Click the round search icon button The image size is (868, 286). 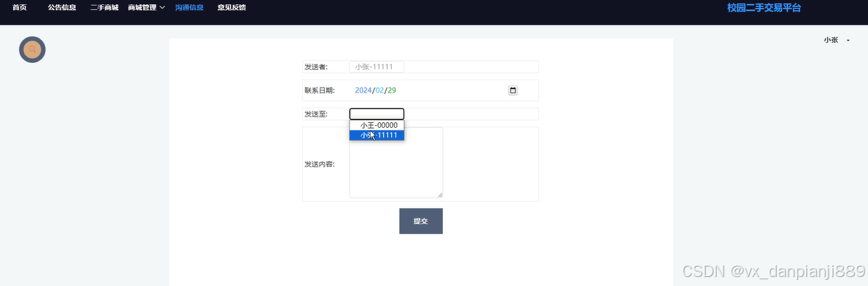[32, 50]
